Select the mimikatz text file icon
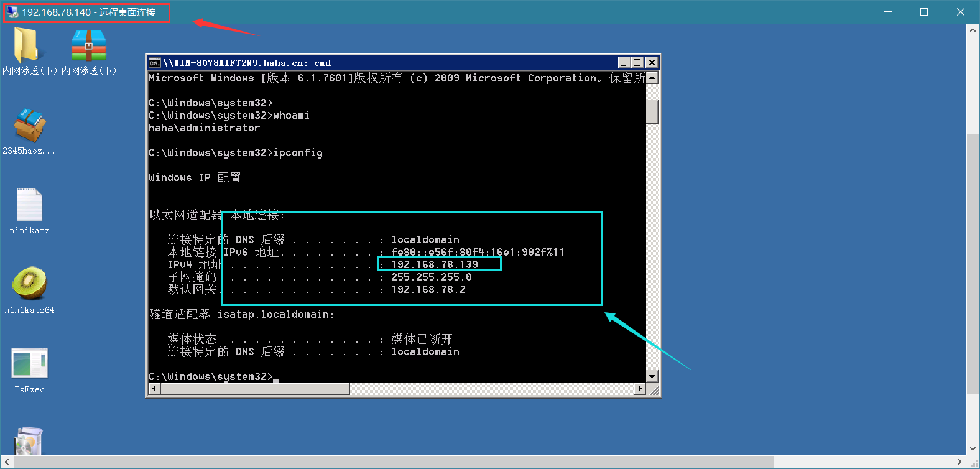Screen dimensions: 980x469 click(29, 205)
